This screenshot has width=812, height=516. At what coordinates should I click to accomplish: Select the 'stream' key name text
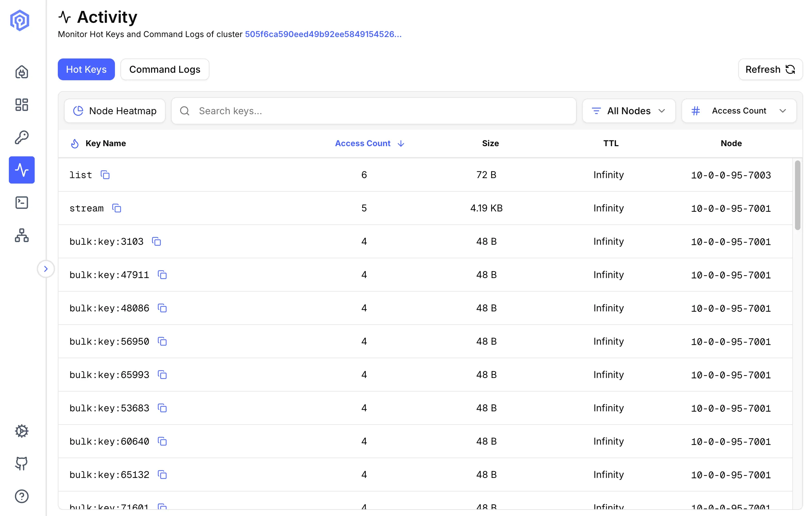click(86, 208)
